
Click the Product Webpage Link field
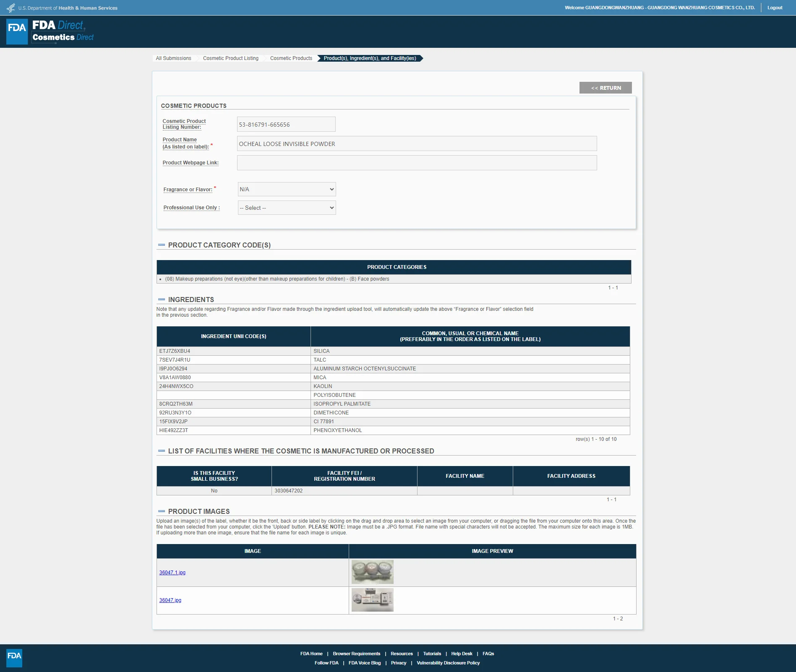pyautogui.click(x=417, y=163)
